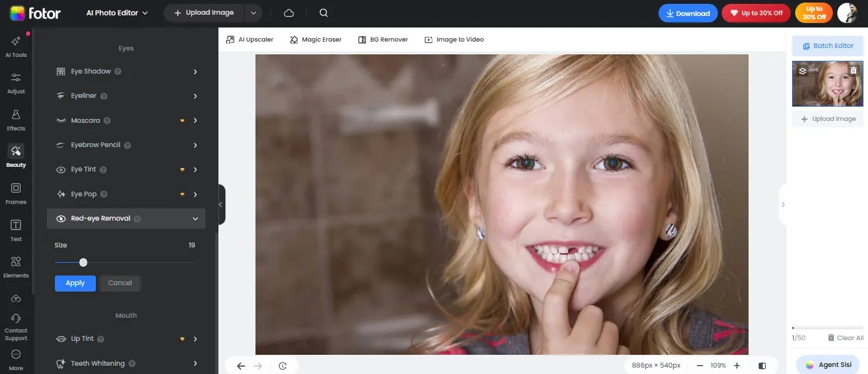Viewport: 868px width, 374px height.
Task: Open the user profile avatar
Action: [x=847, y=13]
